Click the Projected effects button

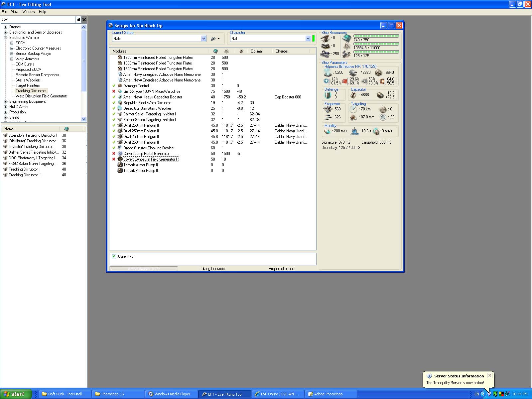282,269
